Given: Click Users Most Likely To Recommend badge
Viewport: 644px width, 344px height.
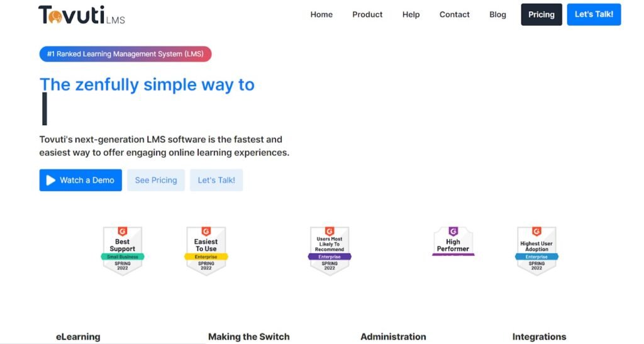Looking at the screenshot, I should [x=330, y=250].
